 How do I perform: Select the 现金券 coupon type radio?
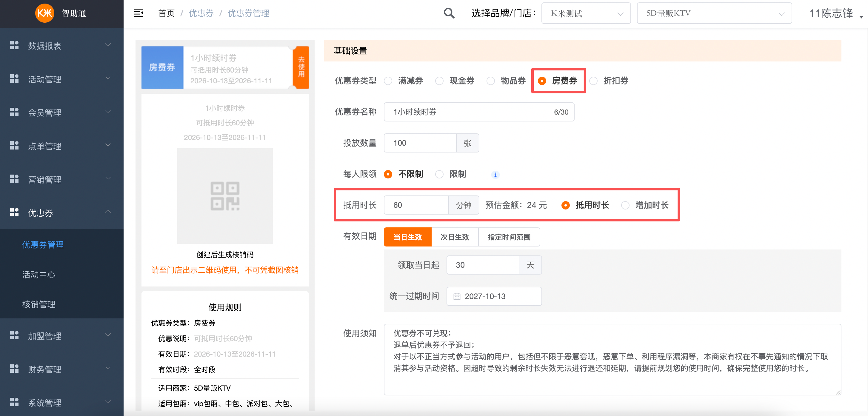(x=439, y=81)
